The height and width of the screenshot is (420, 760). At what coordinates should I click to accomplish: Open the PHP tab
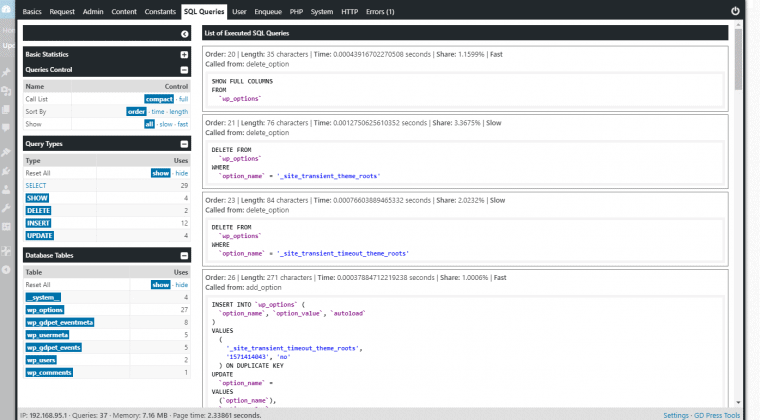click(x=296, y=12)
